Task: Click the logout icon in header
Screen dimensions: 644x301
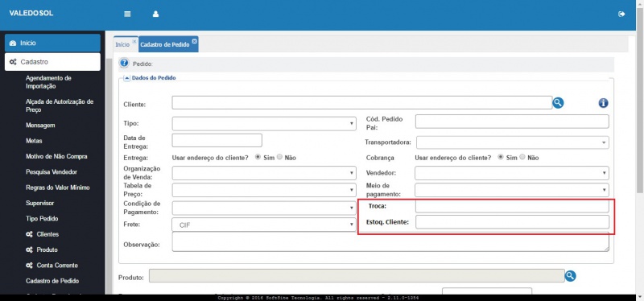Action: [x=621, y=14]
